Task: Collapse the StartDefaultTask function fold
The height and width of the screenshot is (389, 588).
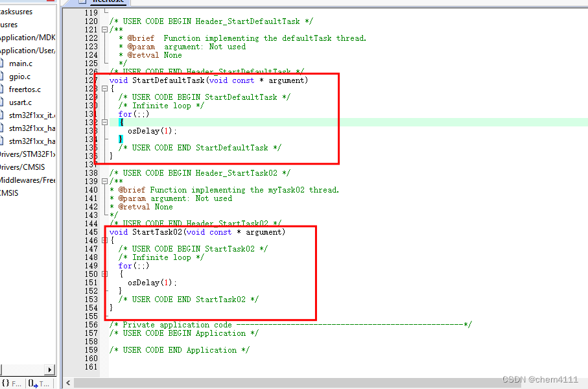Action: pos(103,89)
